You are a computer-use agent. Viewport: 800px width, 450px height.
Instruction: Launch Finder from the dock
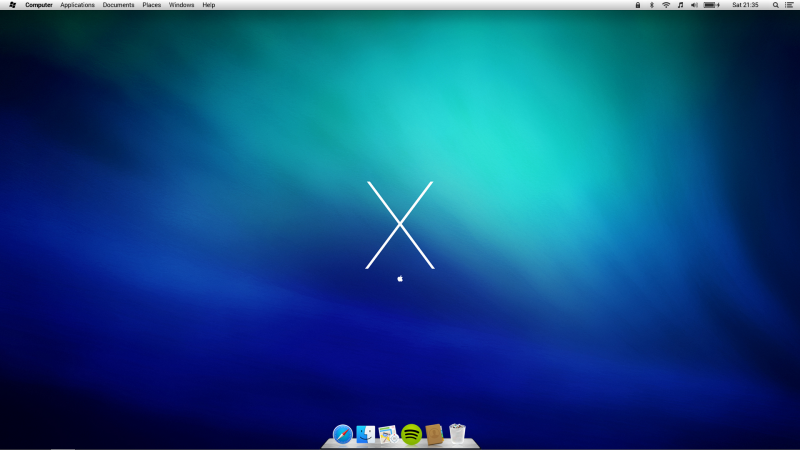[x=365, y=434]
